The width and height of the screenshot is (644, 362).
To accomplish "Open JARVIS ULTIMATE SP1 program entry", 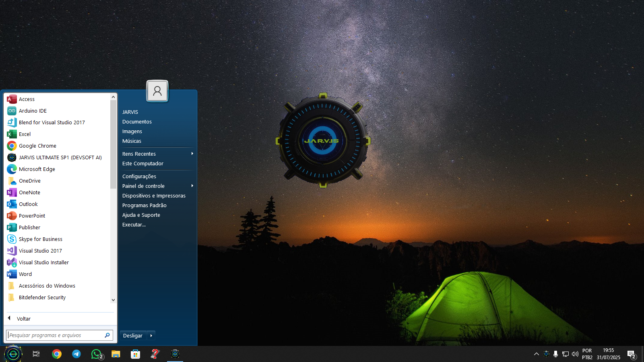I will [60, 158].
